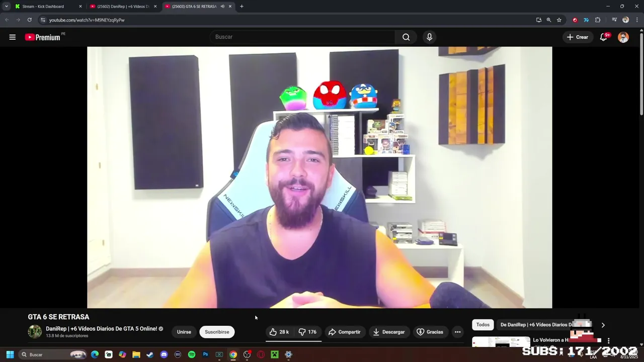Click the install app icon in address bar

(539, 20)
